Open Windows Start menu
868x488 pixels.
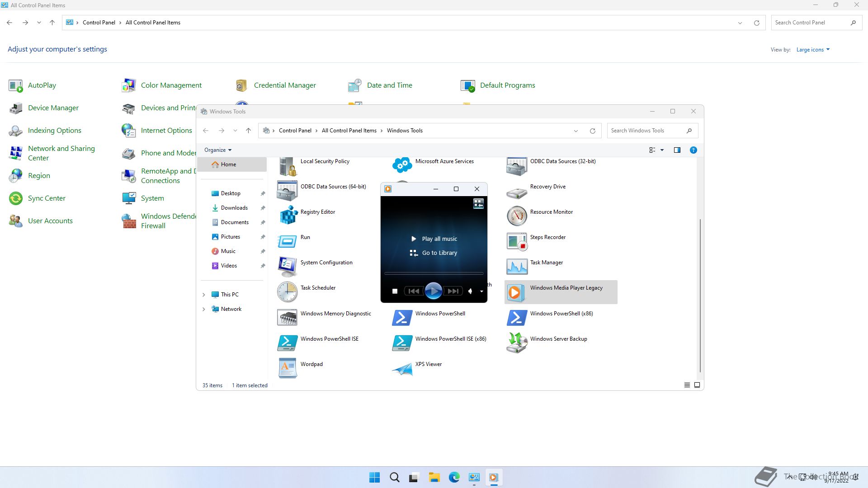pyautogui.click(x=374, y=478)
